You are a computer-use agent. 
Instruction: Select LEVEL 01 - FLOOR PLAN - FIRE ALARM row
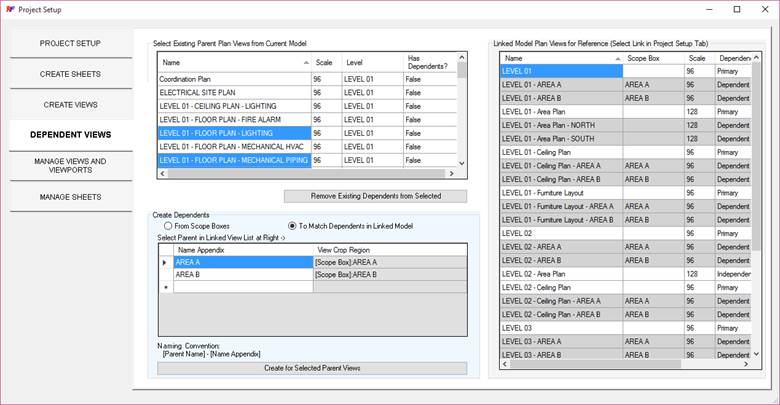pos(230,118)
